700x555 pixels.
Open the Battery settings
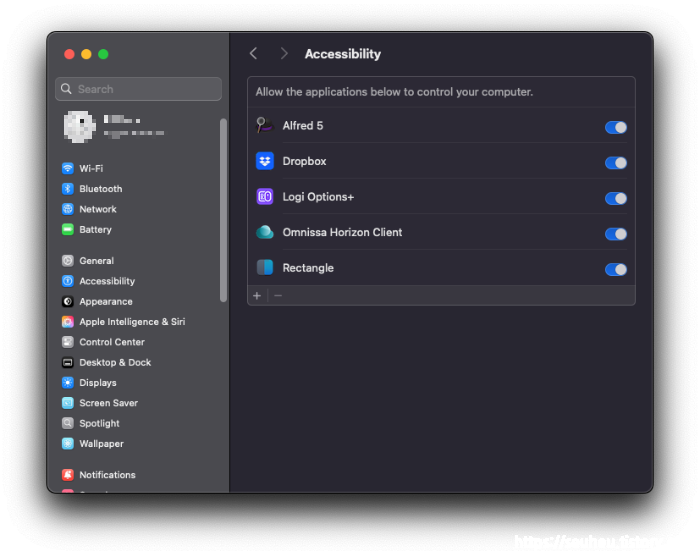[96, 230]
